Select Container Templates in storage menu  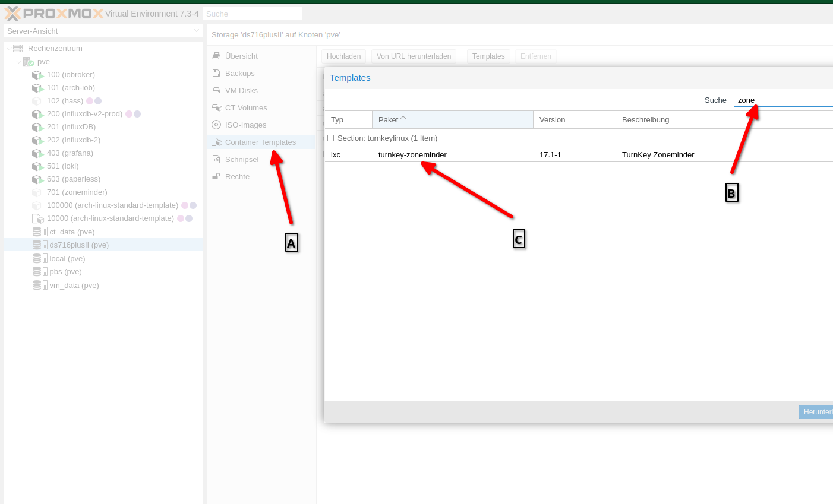coord(261,142)
